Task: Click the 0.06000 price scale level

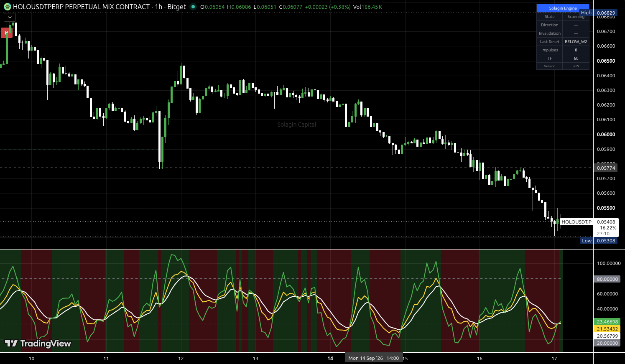Action: [606, 135]
